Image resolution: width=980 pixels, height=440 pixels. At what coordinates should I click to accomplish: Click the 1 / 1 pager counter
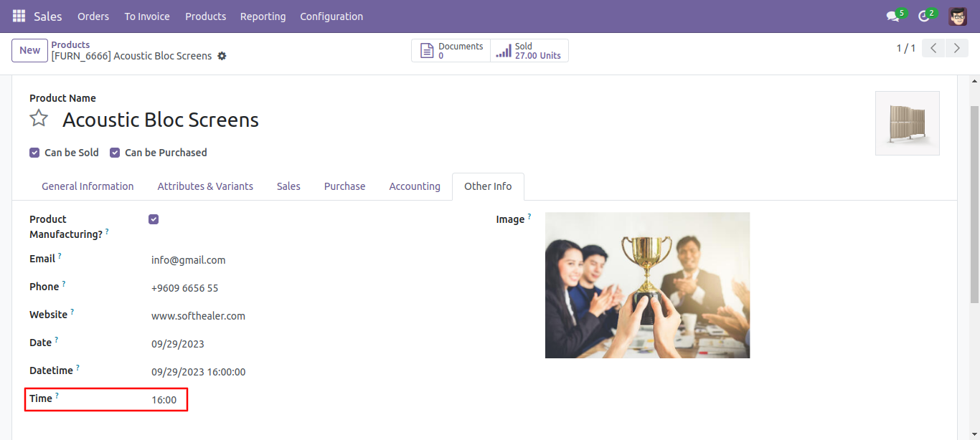pos(906,48)
